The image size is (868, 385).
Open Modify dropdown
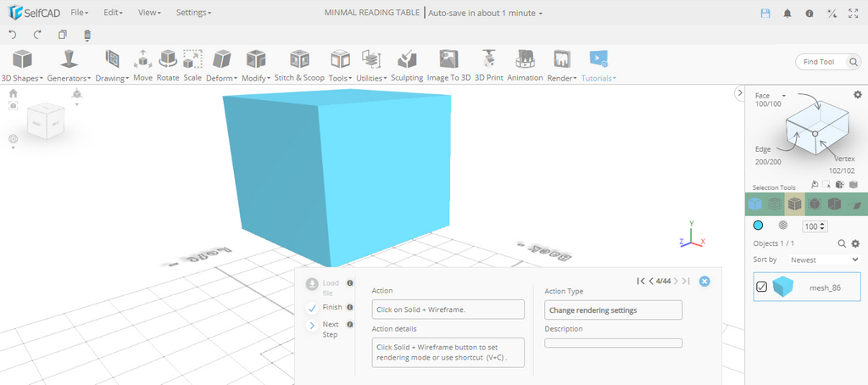(256, 65)
